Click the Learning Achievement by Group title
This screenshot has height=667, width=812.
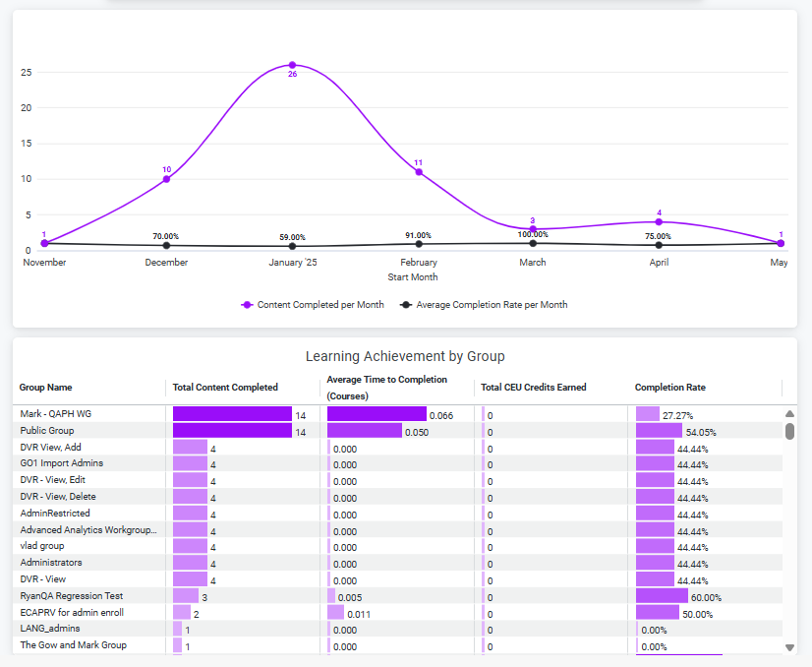point(405,356)
